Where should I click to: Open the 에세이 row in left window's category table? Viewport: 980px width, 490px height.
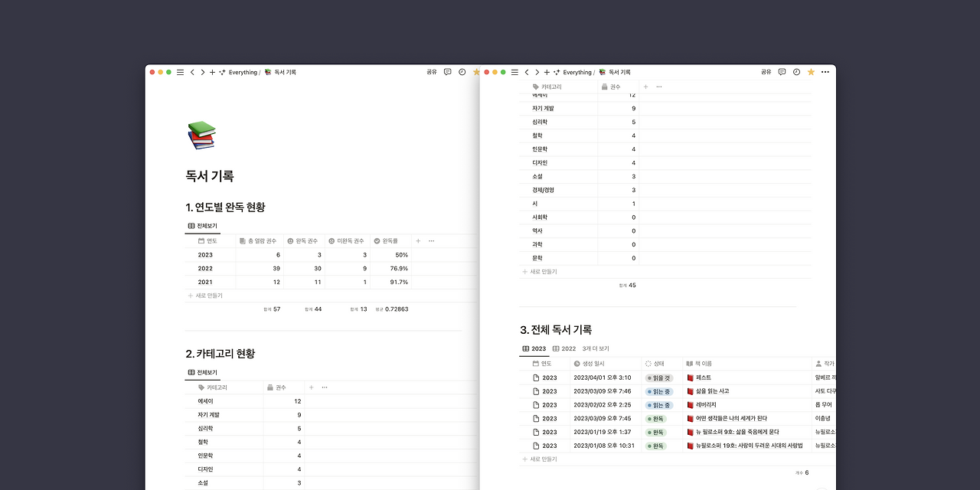(205, 401)
